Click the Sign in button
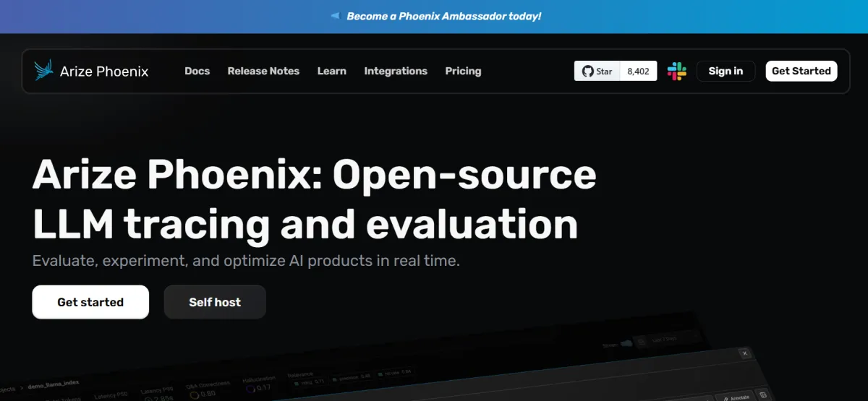This screenshot has height=401, width=868. tap(726, 71)
